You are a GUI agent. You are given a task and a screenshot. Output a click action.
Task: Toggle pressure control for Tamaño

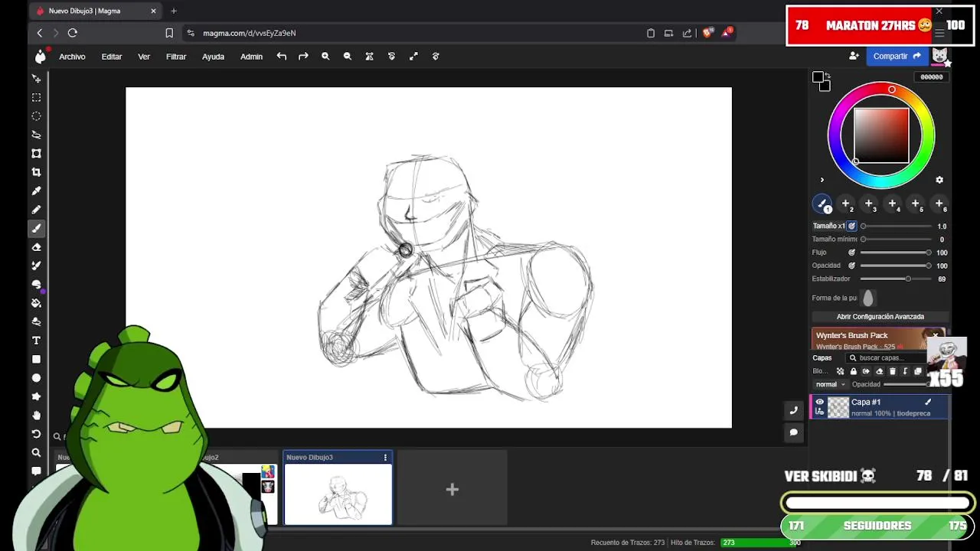point(851,227)
